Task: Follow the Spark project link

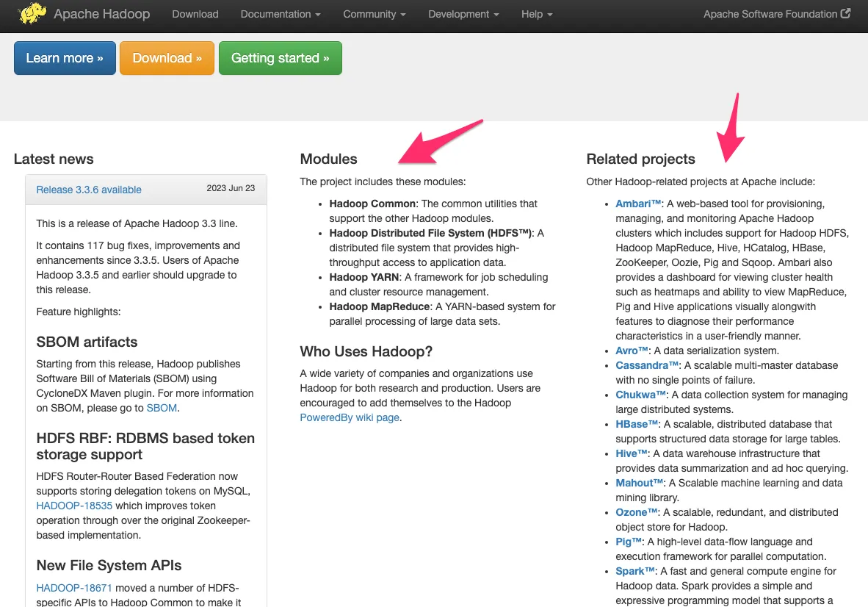Action: [635, 571]
